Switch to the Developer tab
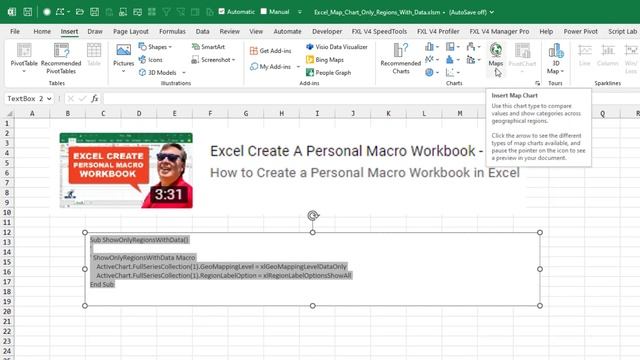Viewport: 640px width, 360px height. 327,31
